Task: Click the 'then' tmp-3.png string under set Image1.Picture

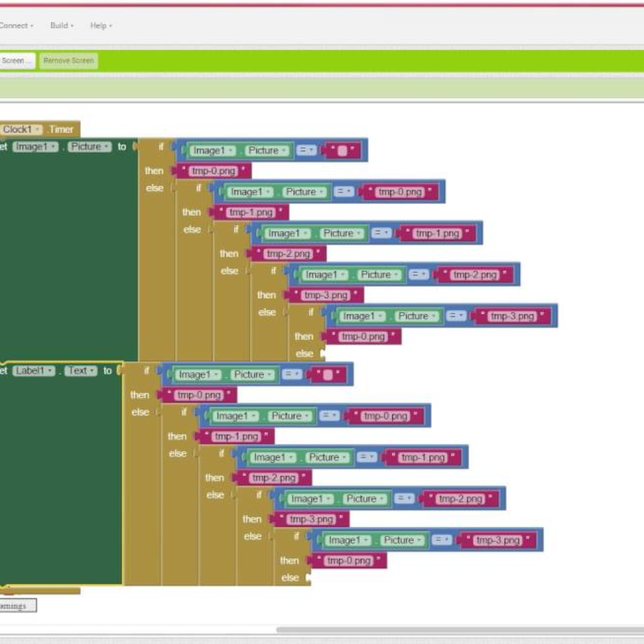Action: tap(326, 296)
